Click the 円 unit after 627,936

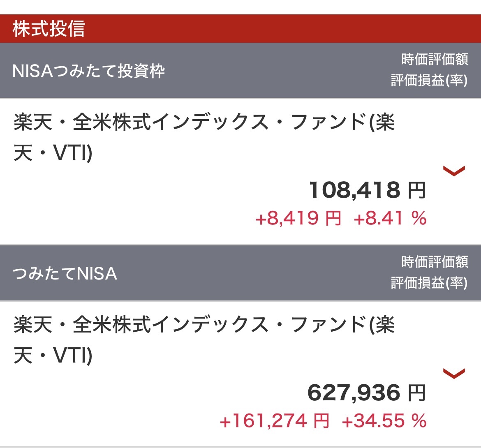416,393
